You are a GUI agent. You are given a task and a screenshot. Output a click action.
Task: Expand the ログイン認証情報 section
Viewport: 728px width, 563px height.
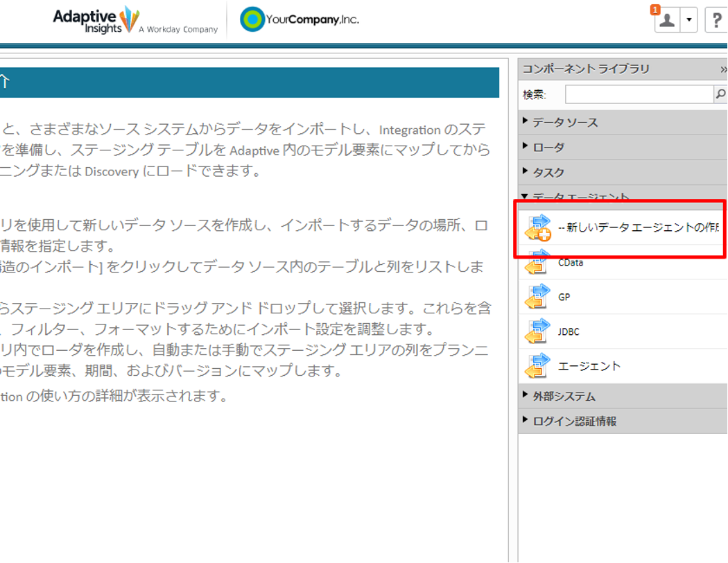[622, 422]
